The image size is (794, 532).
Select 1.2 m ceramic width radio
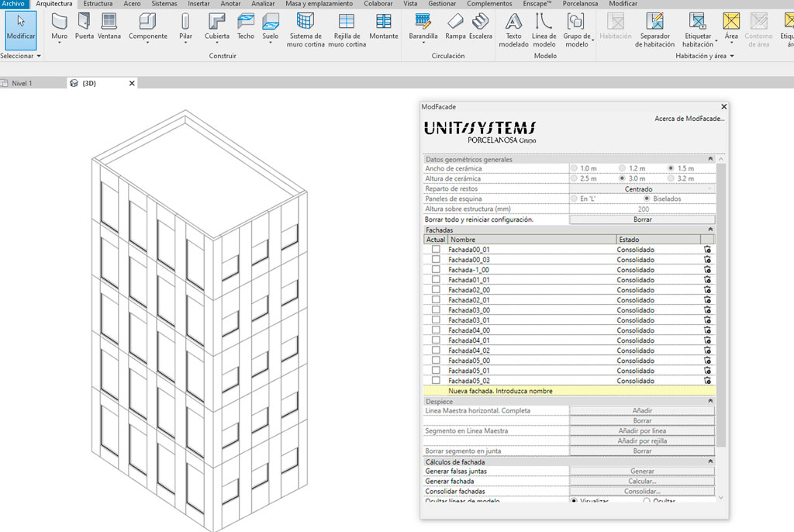(x=622, y=168)
